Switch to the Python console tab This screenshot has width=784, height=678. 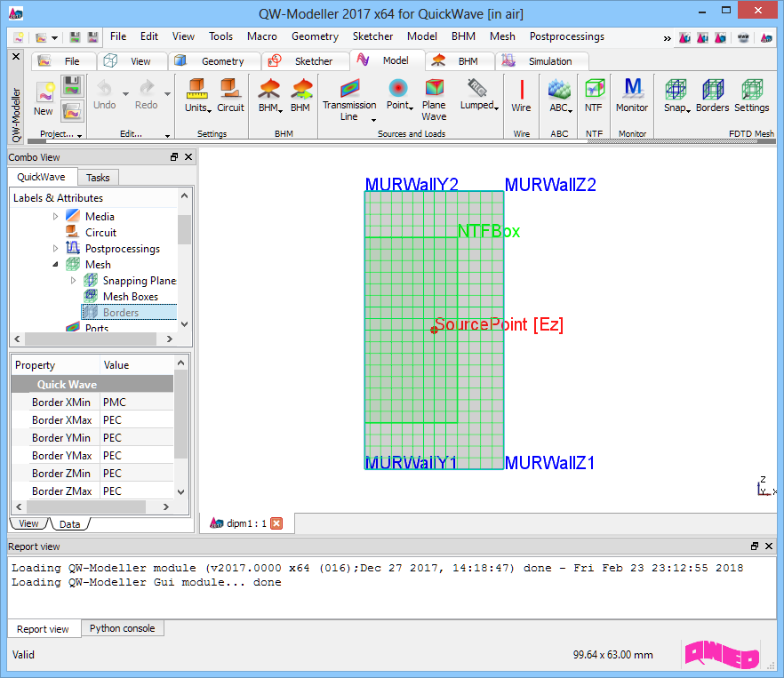pos(122,628)
